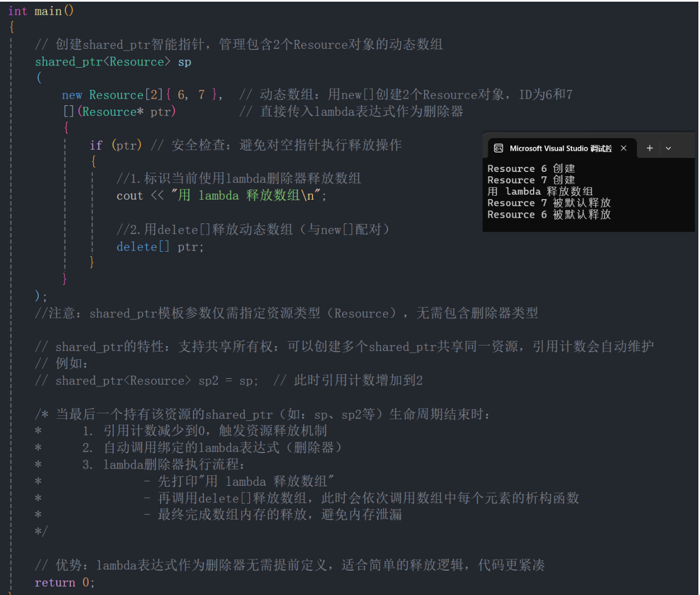Click console line "Resource 7 被默认释放"
Viewport: 700px width, 595px height.
pos(549,203)
